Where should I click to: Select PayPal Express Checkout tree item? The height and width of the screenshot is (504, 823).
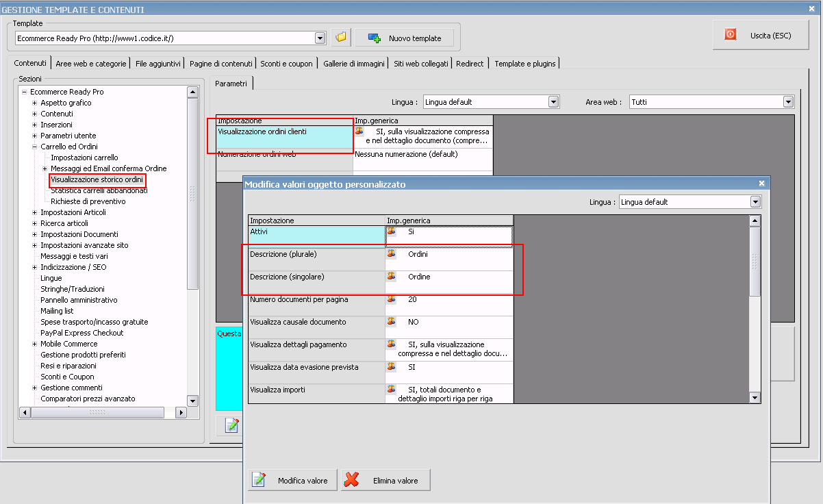(82, 333)
